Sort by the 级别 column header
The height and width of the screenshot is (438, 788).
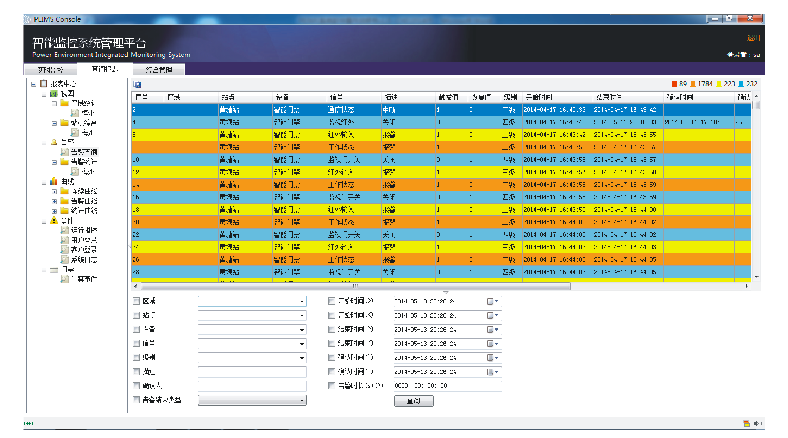click(x=510, y=97)
